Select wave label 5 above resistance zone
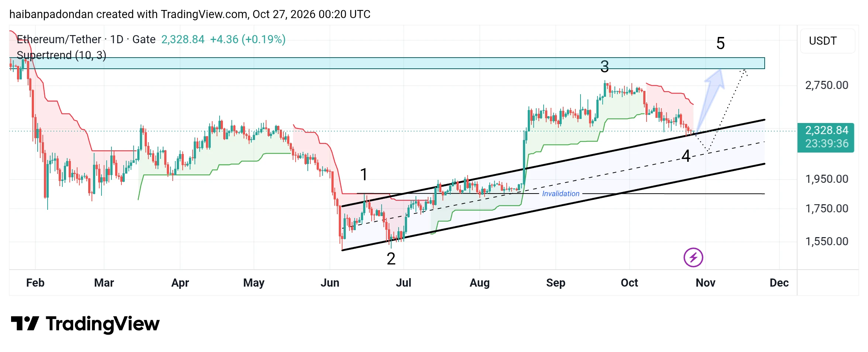Image resolution: width=868 pixels, height=352 pixels. point(720,43)
